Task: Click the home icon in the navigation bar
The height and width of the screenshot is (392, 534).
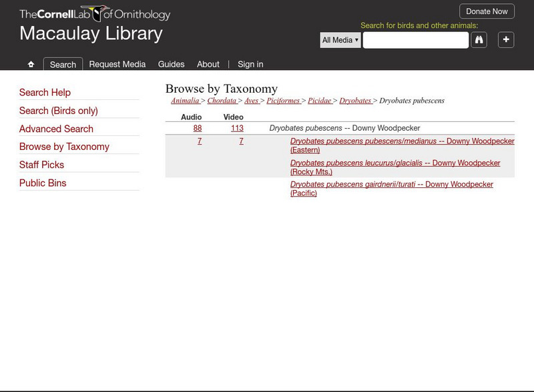Action: point(31,64)
